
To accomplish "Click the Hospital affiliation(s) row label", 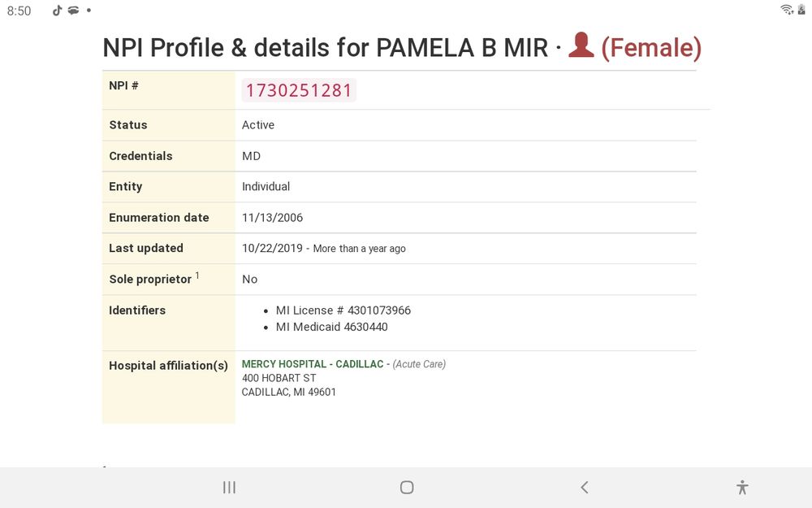I will pos(168,366).
